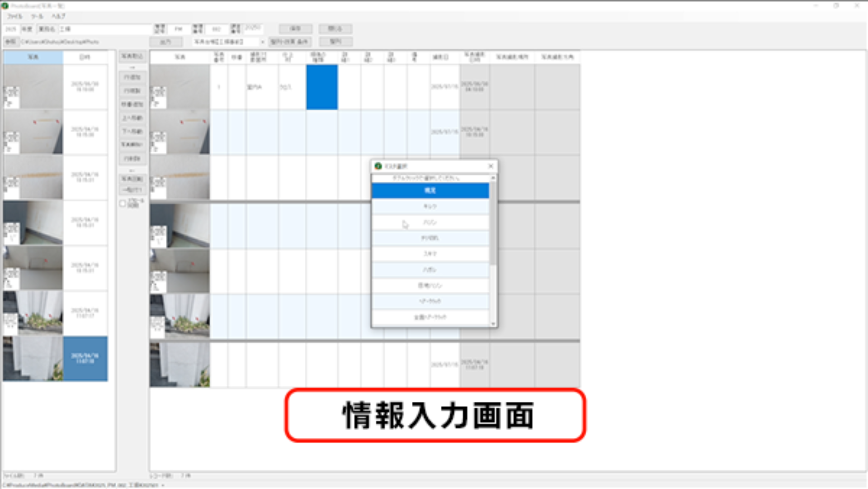Click the first photo in the main table
The image size is (868, 489).
point(180,87)
